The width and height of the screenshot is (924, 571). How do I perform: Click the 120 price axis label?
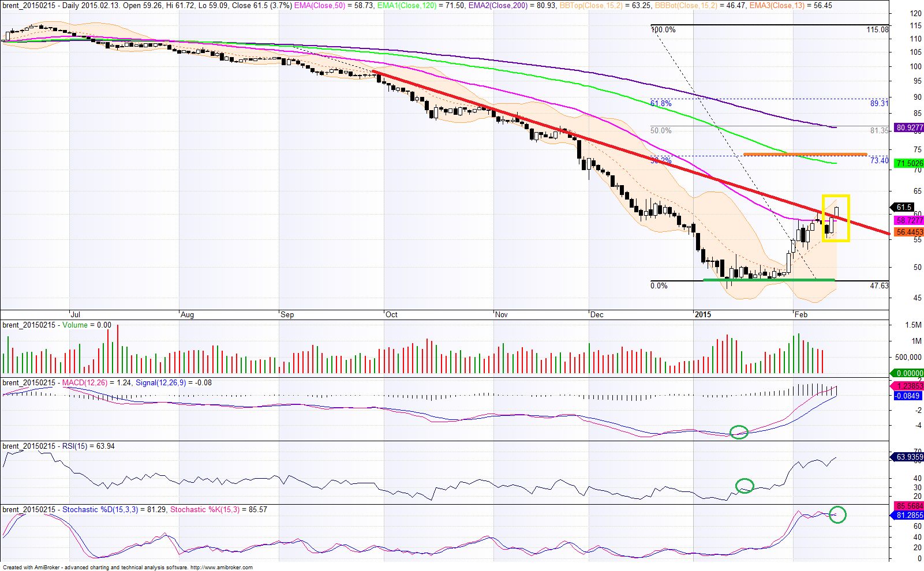915,13
